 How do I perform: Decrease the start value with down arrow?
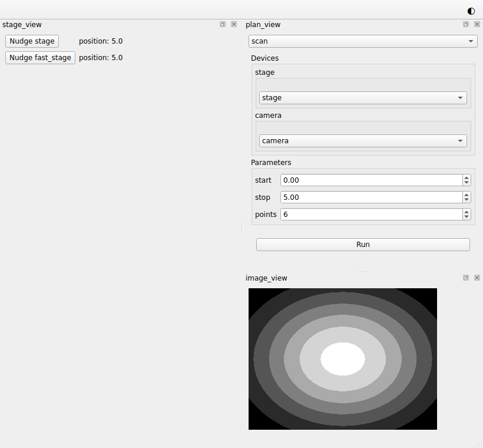tap(467, 183)
